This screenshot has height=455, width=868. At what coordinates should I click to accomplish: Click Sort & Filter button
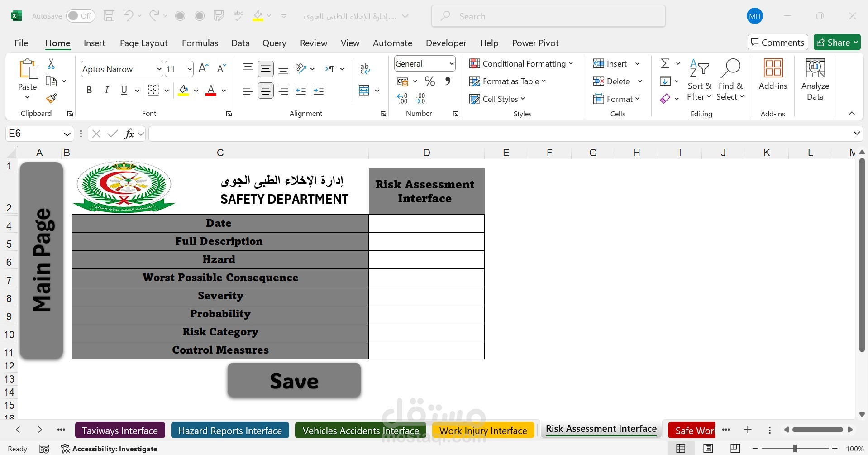point(699,80)
